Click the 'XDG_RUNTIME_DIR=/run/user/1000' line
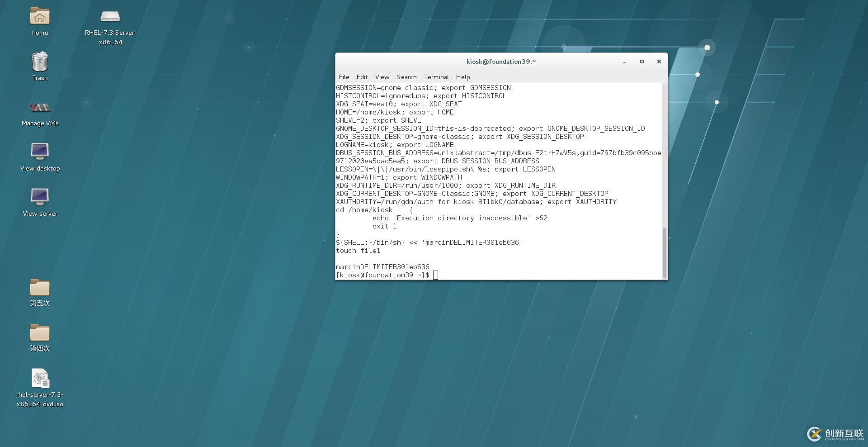This screenshot has width=868, height=447. [x=446, y=185]
